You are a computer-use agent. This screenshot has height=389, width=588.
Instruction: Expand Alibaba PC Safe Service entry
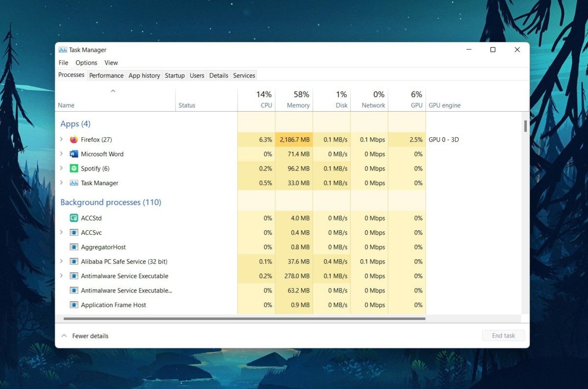pyautogui.click(x=61, y=262)
